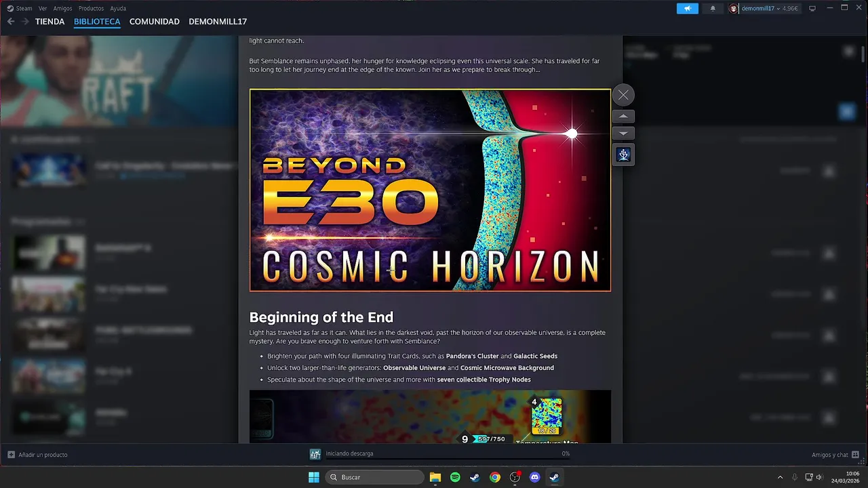This screenshot has width=868, height=488.
Task: Open Spotify from the taskbar
Action: [455, 477]
